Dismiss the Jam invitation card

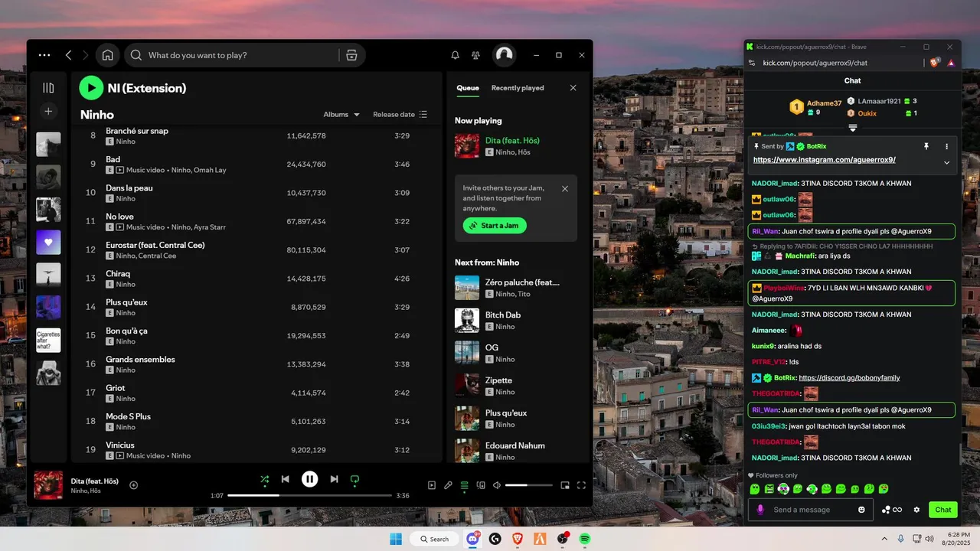click(x=565, y=188)
